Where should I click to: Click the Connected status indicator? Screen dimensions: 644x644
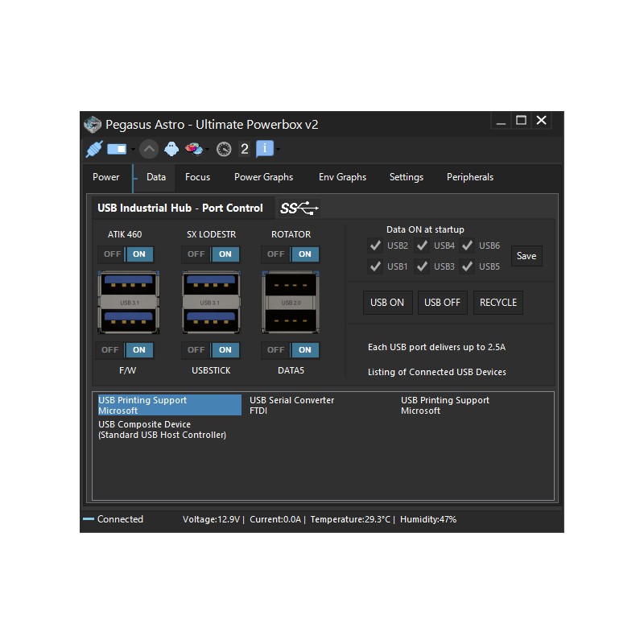[x=114, y=519]
